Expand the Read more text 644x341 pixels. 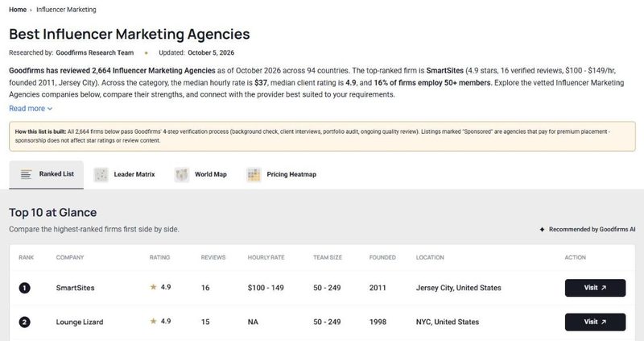pos(31,109)
